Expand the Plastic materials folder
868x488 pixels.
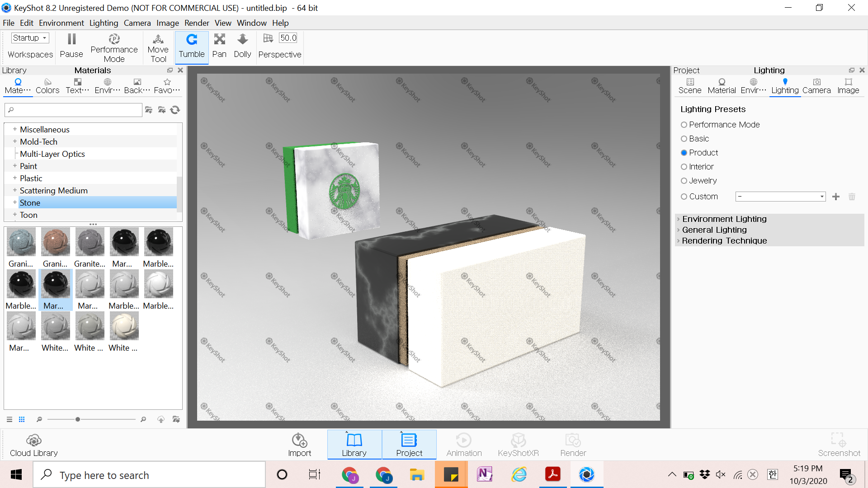[x=15, y=178]
